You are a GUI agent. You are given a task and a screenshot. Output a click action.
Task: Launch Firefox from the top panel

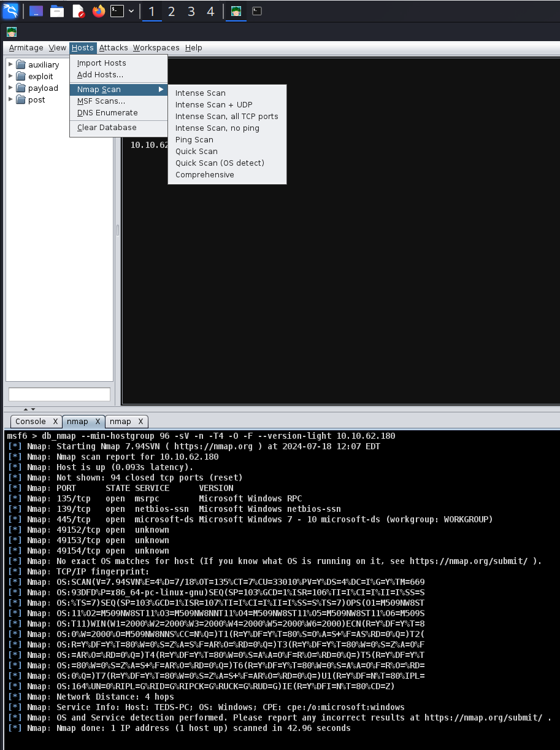pyautogui.click(x=99, y=11)
